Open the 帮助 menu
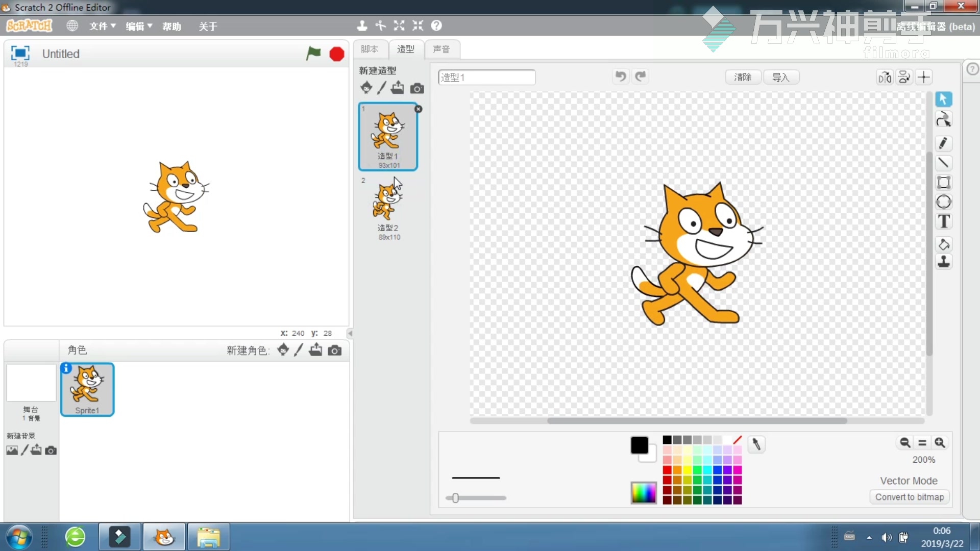This screenshot has width=980, height=551. (x=171, y=26)
